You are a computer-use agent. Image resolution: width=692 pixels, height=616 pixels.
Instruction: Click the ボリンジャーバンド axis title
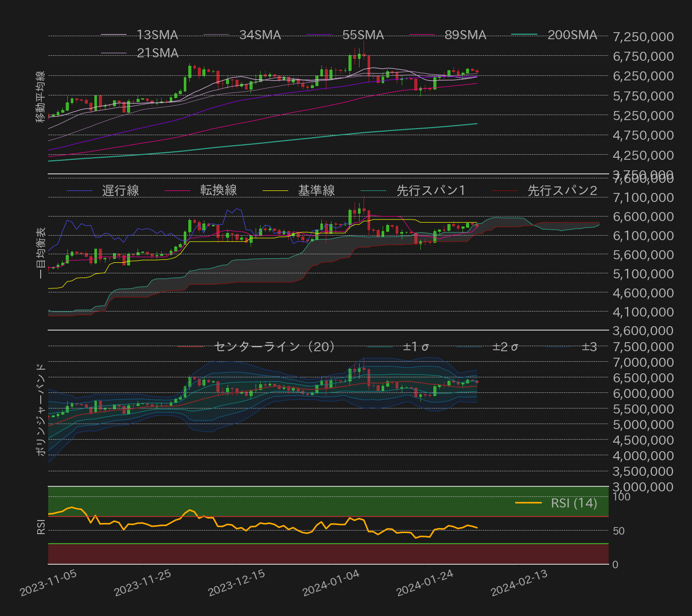pos(40,409)
